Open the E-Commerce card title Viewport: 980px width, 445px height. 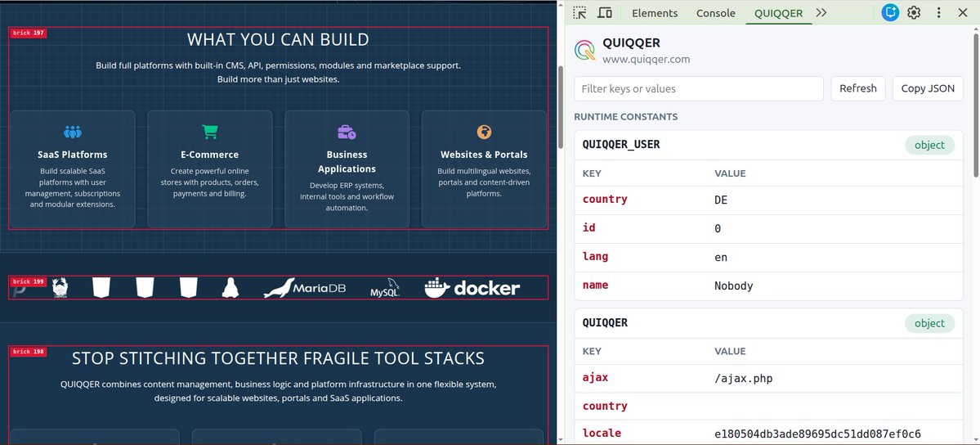209,155
